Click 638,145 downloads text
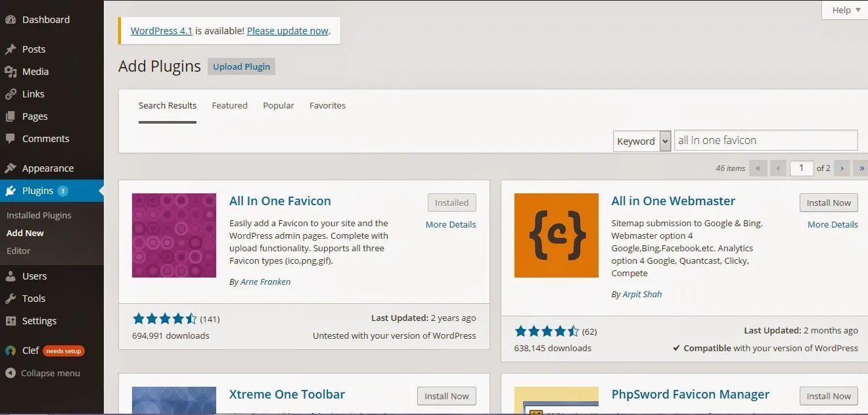The height and width of the screenshot is (415, 868). (x=553, y=348)
